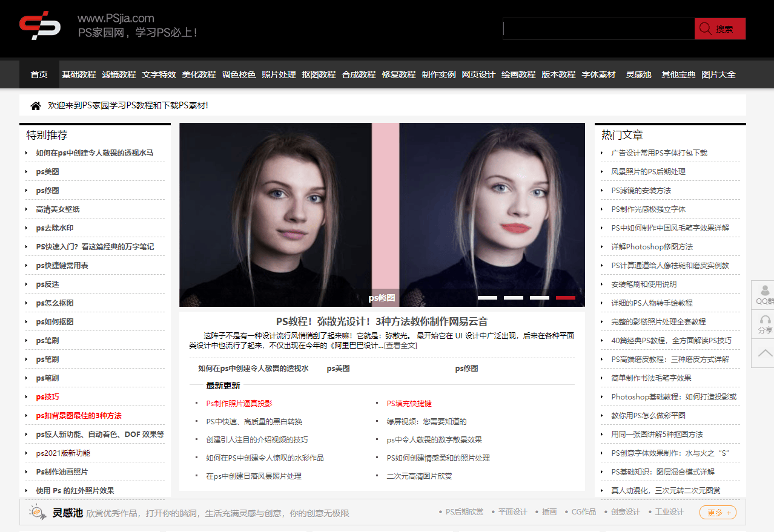The height and width of the screenshot is (532, 774).
Task: Click the arrow bullet before ps美图
Action: (x=25, y=172)
